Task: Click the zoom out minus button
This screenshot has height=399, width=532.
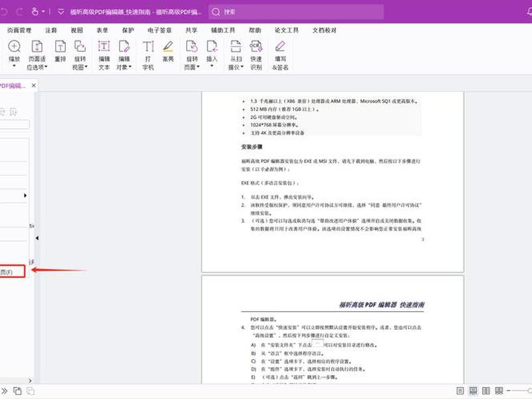Action: (x=509, y=391)
